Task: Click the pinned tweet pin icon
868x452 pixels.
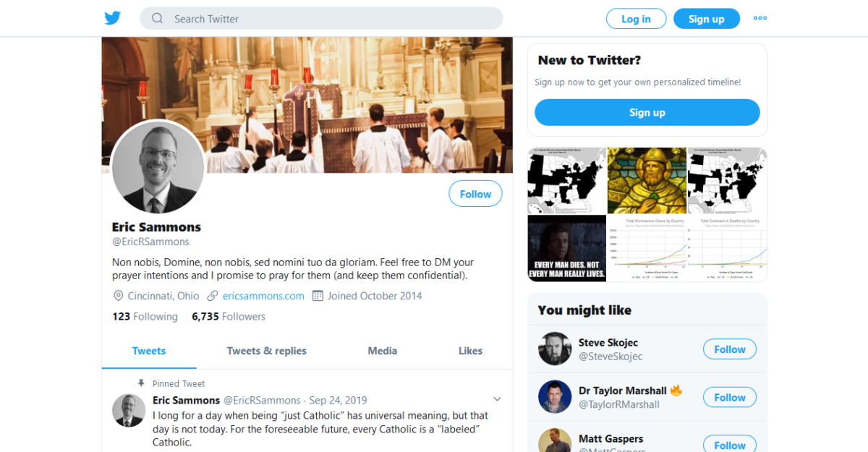Action: 142,383
